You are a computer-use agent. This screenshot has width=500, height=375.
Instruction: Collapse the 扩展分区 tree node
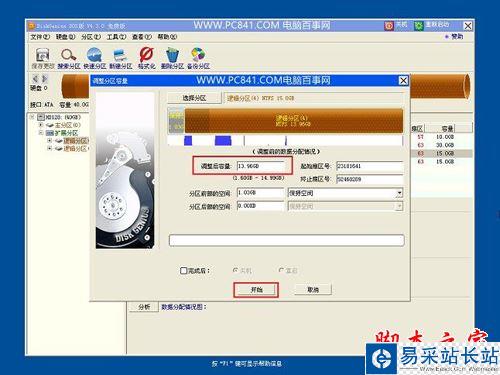(x=41, y=133)
